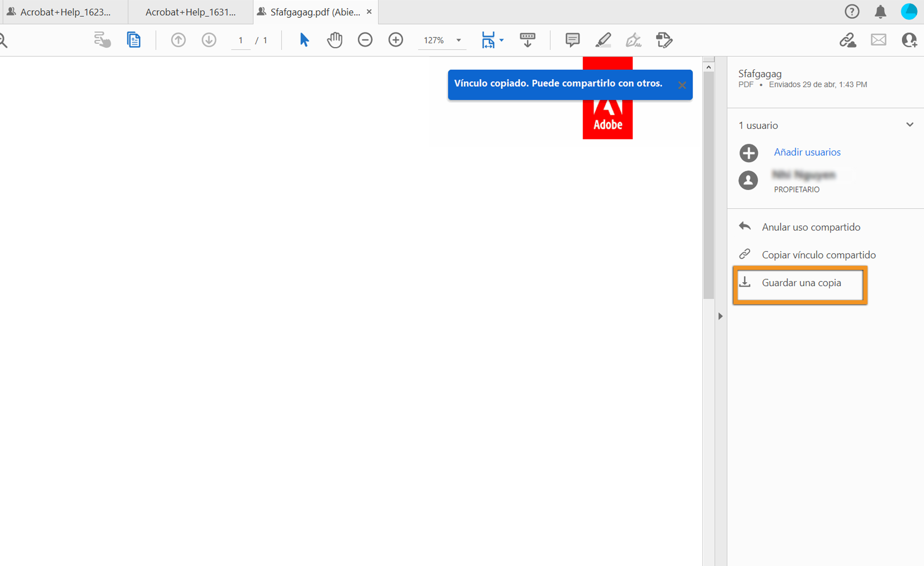This screenshot has height=566, width=924.
Task: Select the arrow Selection tool
Action: coord(304,40)
